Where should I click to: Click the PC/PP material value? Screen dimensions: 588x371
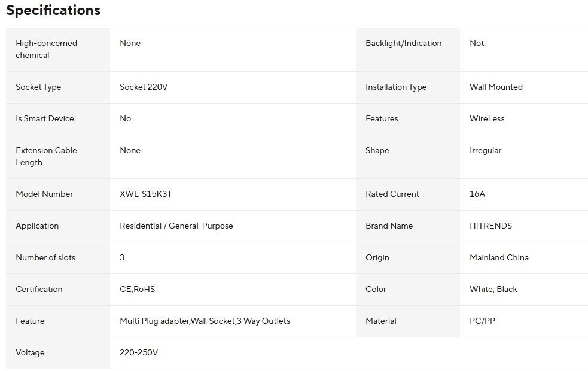click(482, 321)
